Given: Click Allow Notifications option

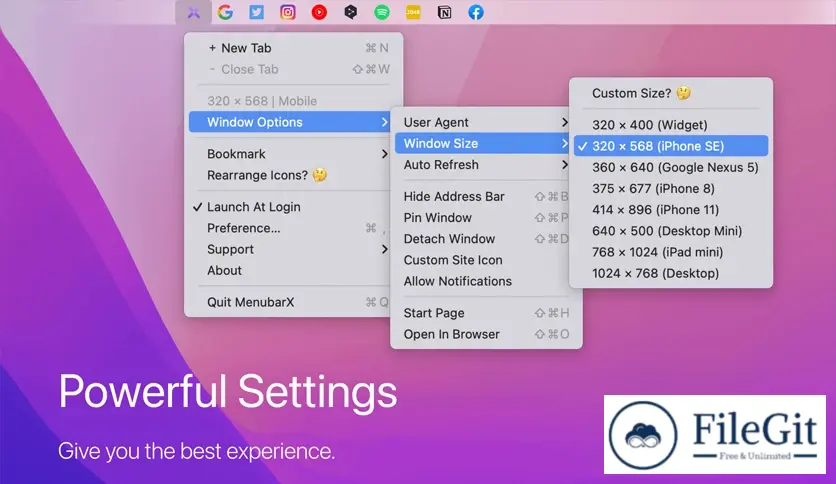Looking at the screenshot, I should tap(484, 281).
